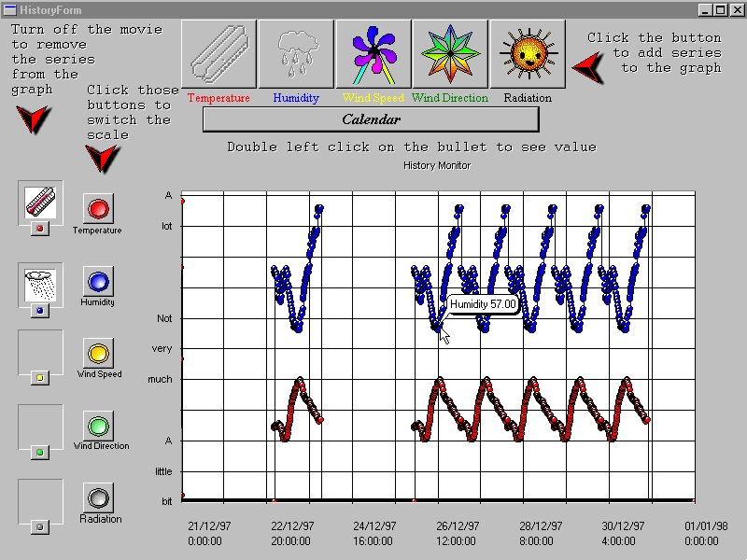Open the HistoryForm window system menu icon
747x560 pixels.
coord(8,9)
